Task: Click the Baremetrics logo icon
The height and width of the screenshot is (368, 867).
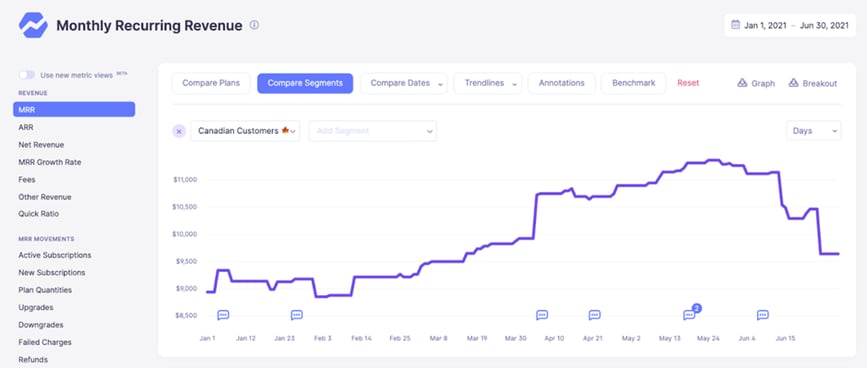Action: pyautogui.click(x=33, y=25)
